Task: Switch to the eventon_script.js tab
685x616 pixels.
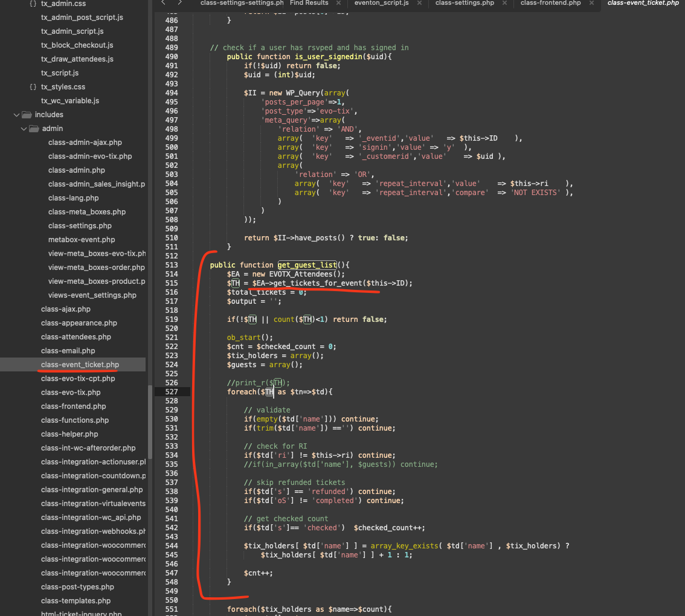Action: [x=381, y=3]
